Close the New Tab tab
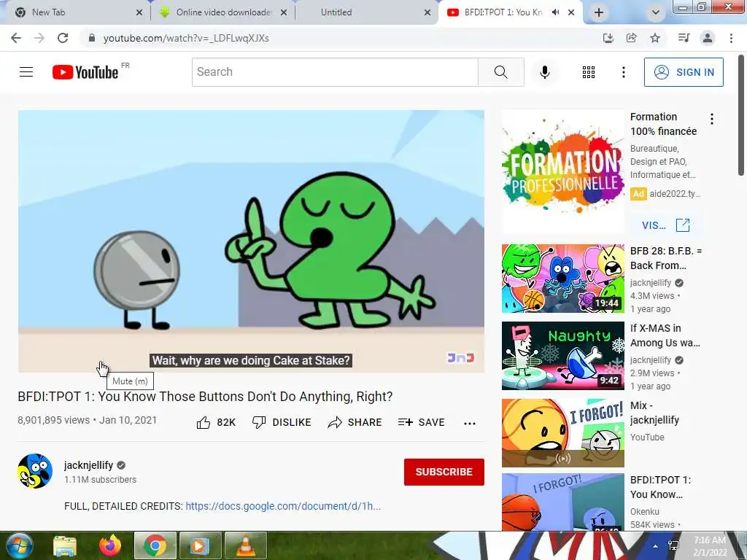 click(x=139, y=12)
